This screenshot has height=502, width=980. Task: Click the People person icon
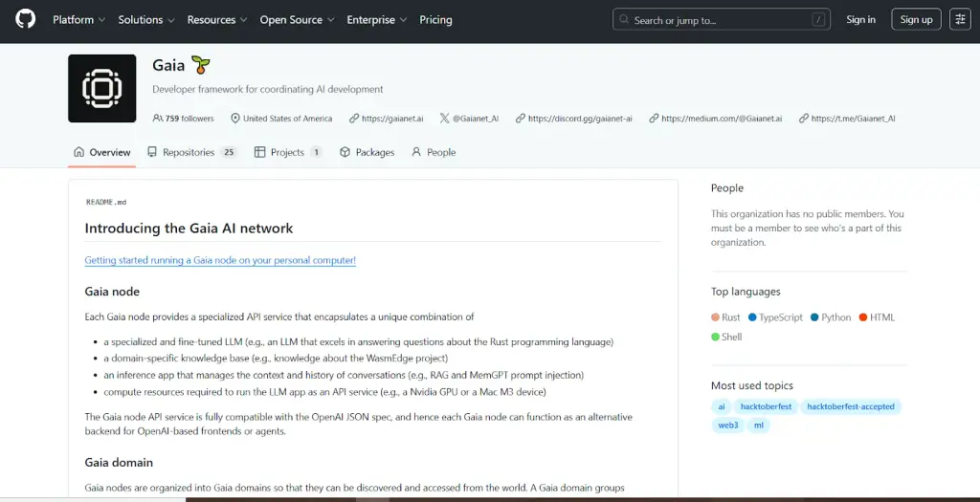pos(416,152)
